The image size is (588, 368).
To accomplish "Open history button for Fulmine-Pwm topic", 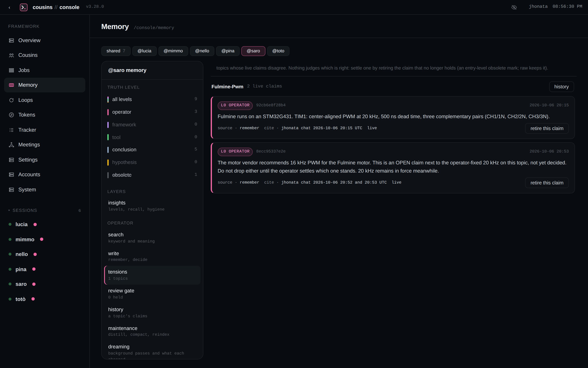I will pos(561,87).
